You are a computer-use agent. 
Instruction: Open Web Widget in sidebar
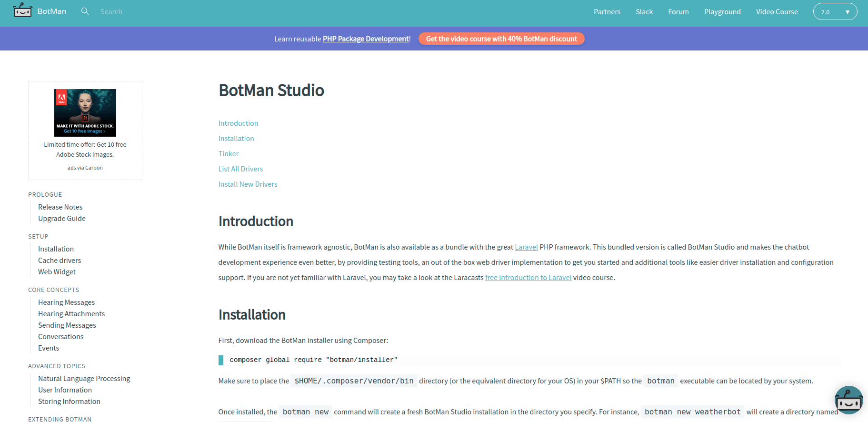click(57, 272)
